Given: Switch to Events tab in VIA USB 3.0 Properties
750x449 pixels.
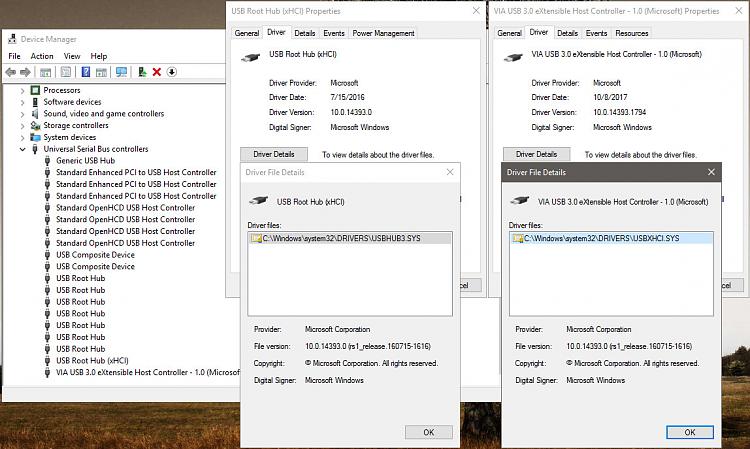Looking at the screenshot, I should point(596,33).
